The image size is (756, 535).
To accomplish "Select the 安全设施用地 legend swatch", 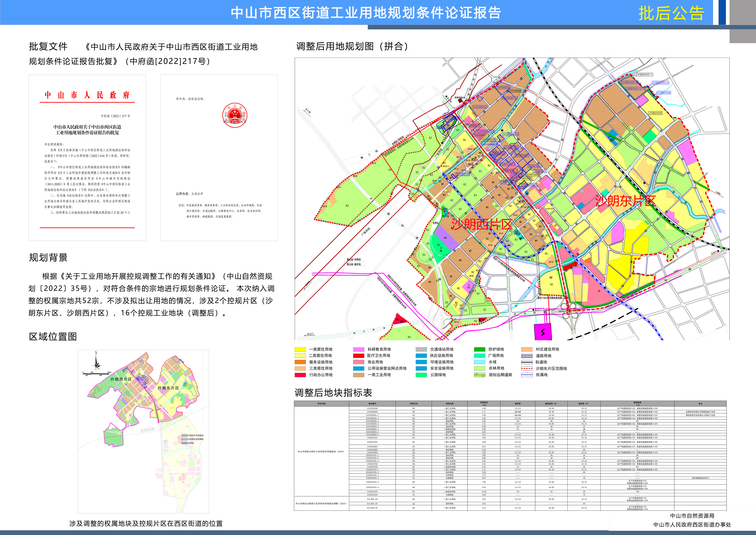I will pyautogui.click(x=421, y=368).
